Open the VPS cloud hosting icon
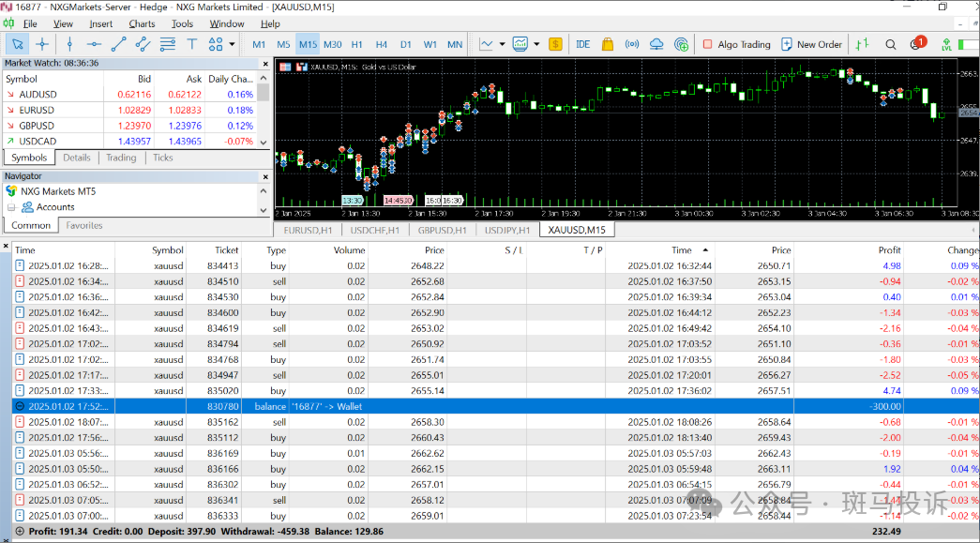980x543 pixels. click(656, 44)
